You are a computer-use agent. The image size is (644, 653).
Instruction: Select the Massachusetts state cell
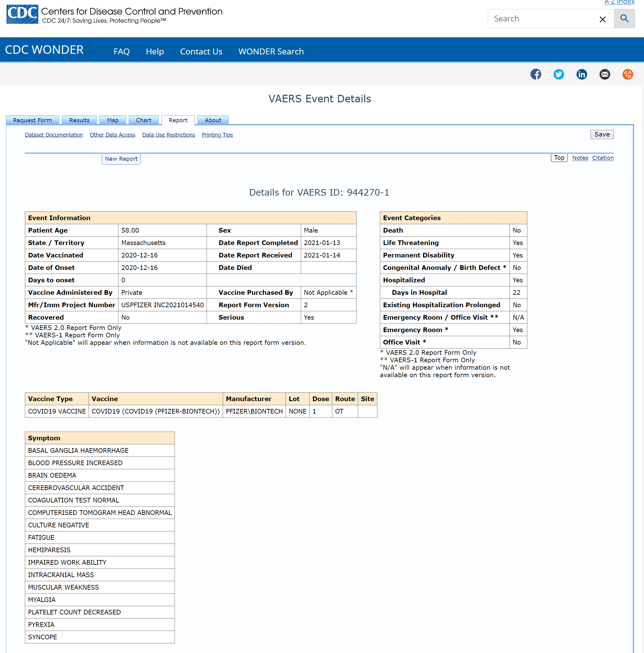coord(162,243)
